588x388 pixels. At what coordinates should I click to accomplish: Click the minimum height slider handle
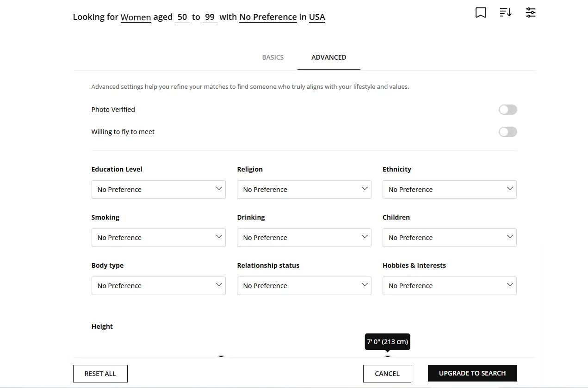click(x=221, y=356)
